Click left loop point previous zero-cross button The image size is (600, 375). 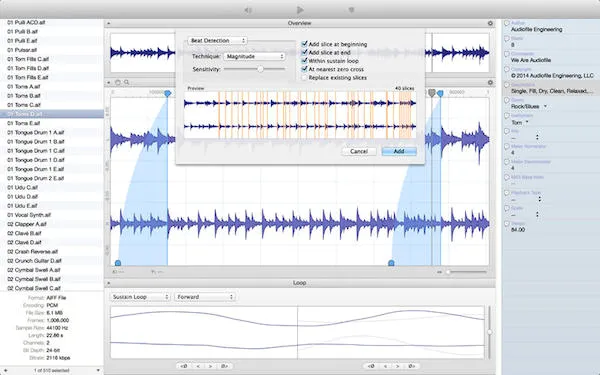(184, 366)
